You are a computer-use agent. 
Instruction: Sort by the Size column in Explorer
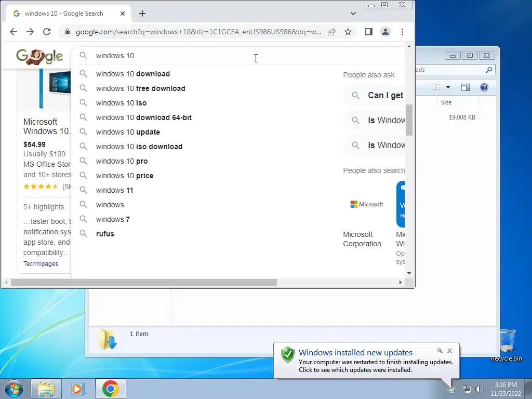coord(446,102)
